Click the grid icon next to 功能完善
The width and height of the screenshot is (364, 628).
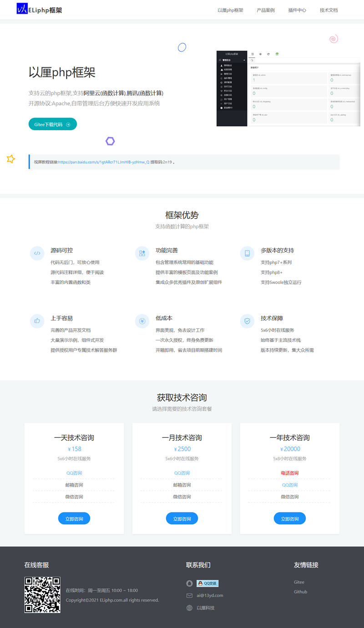(x=142, y=253)
